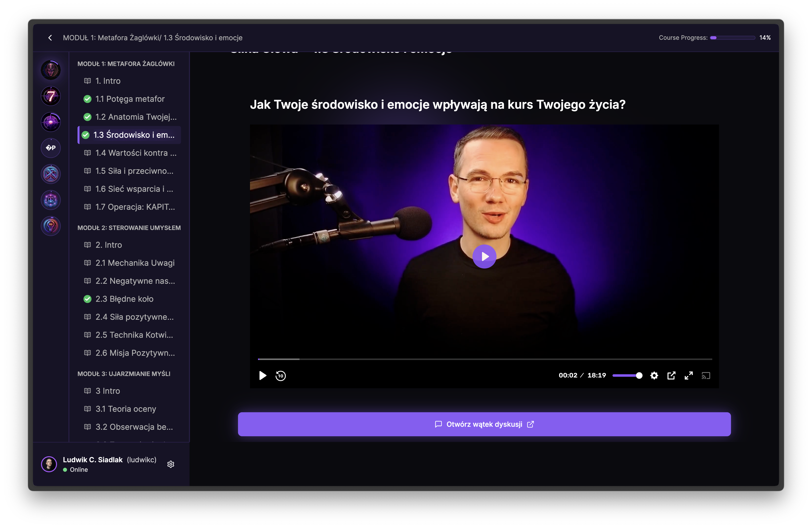Collapse MODUŁ 3: UJARZMIANIE MYŚLI section
812x528 pixels.
point(124,374)
